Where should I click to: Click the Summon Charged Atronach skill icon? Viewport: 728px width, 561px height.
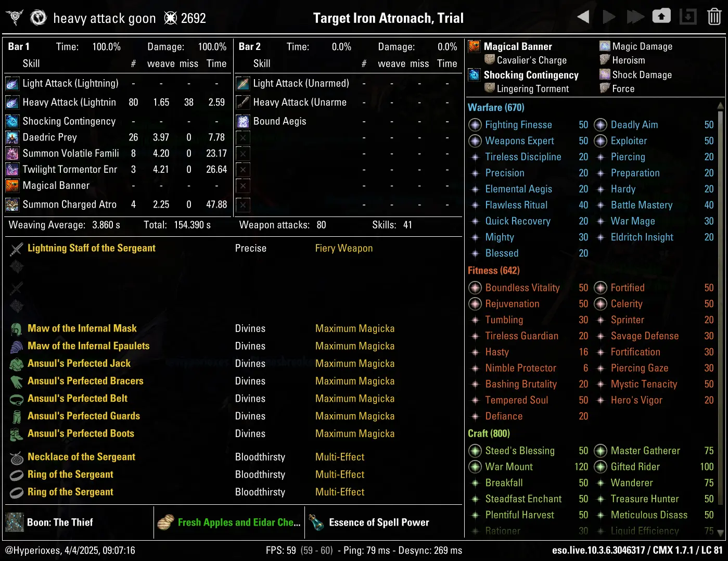click(12, 205)
